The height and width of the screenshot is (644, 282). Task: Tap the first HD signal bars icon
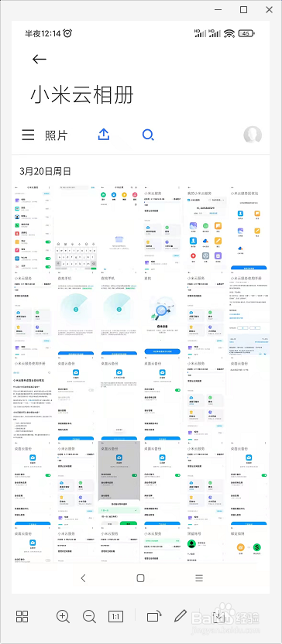[200, 33]
